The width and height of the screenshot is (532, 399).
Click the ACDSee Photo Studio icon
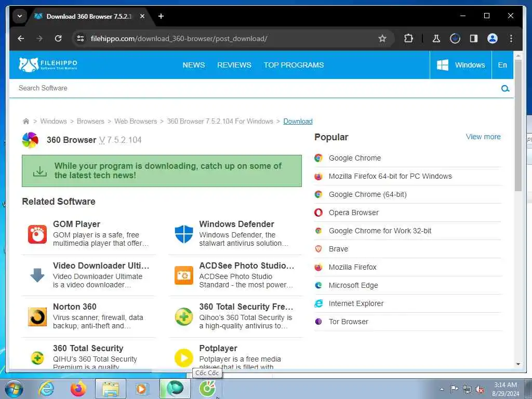[x=183, y=275]
